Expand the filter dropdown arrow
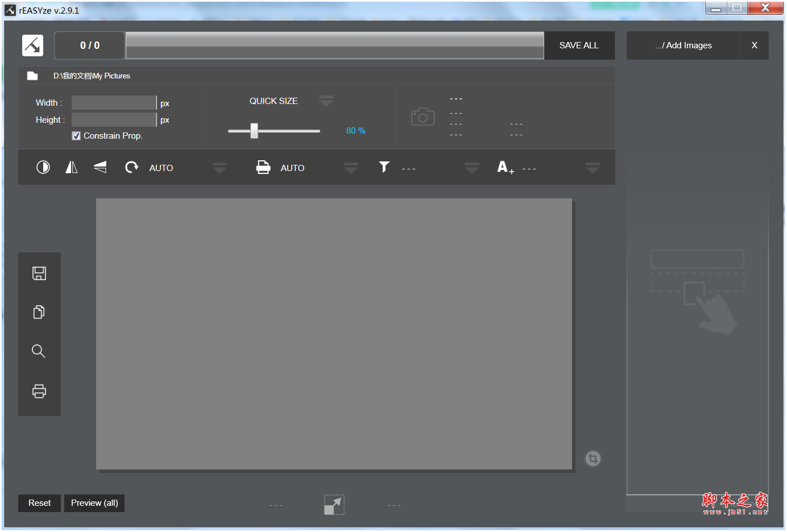 (x=472, y=168)
